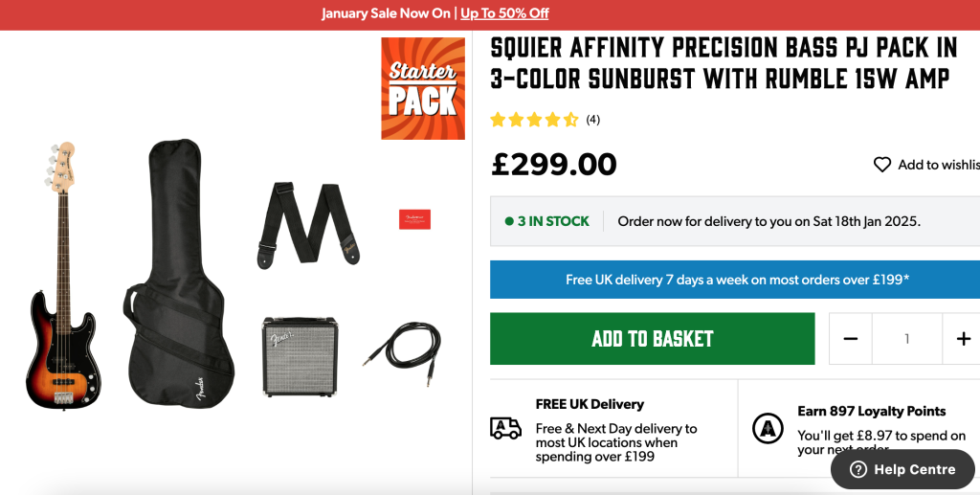This screenshot has height=495, width=980.
Task: Open the Help Centre chat button
Action: pos(902,469)
